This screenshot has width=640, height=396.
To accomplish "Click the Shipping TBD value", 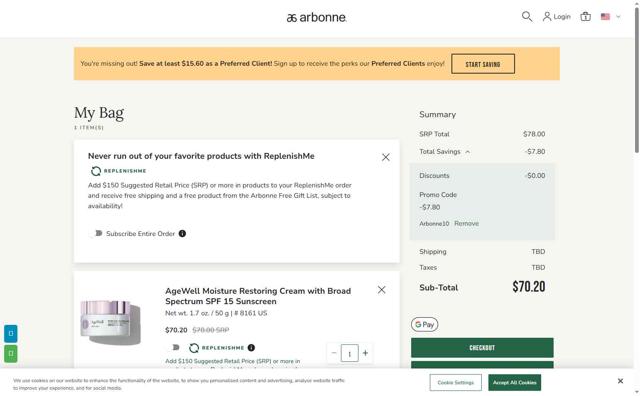I will tap(538, 251).
